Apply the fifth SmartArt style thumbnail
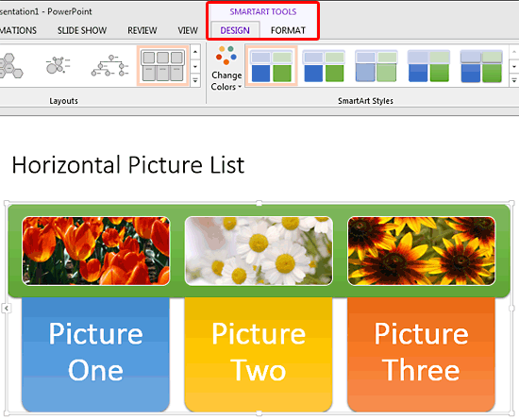This screenshot has height=420, width=519. (x=481, y=66)
